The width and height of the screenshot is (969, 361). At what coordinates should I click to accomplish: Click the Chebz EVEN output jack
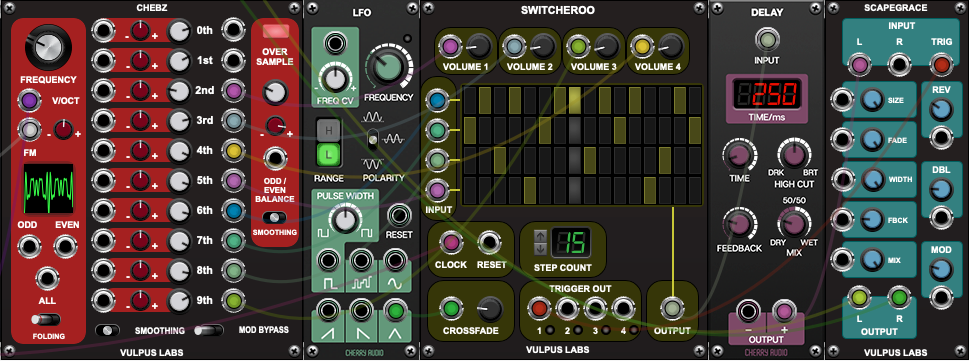coord(66,247)
